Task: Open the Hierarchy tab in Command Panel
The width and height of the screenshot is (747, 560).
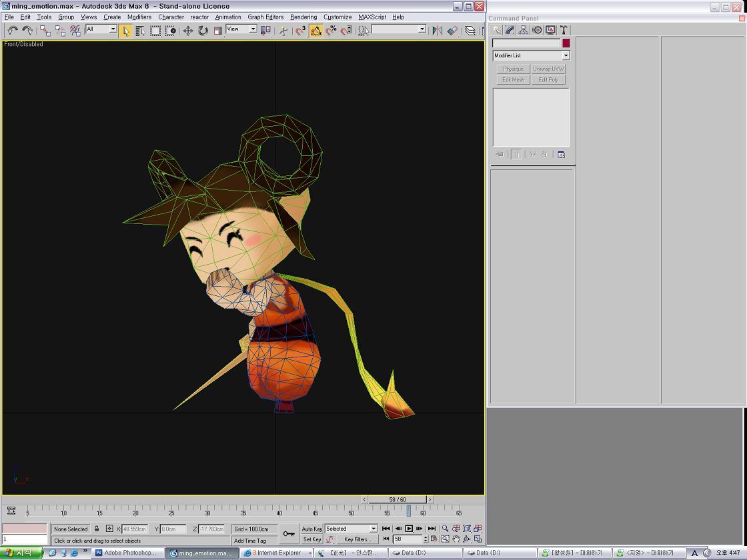Action: [524, 30]
